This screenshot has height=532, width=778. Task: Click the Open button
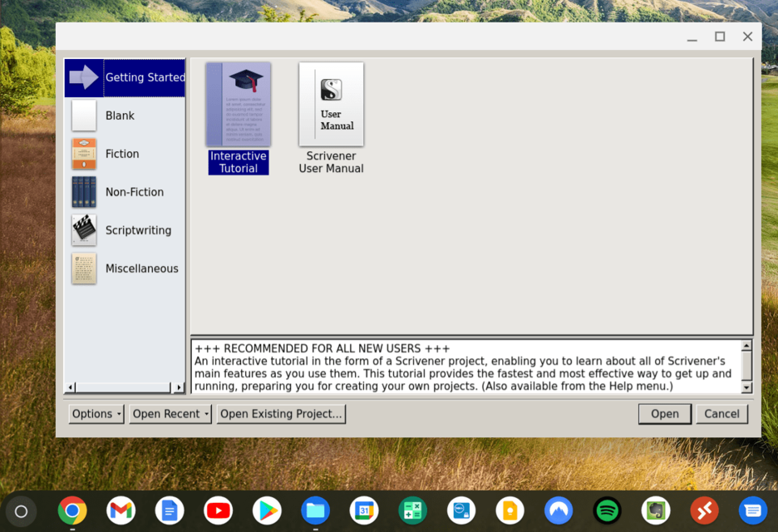665,414
